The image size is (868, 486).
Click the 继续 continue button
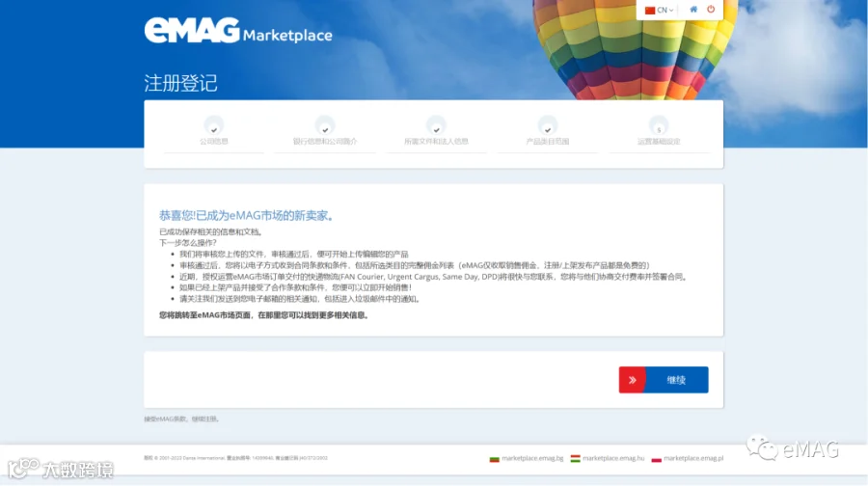tap(664, 380)
